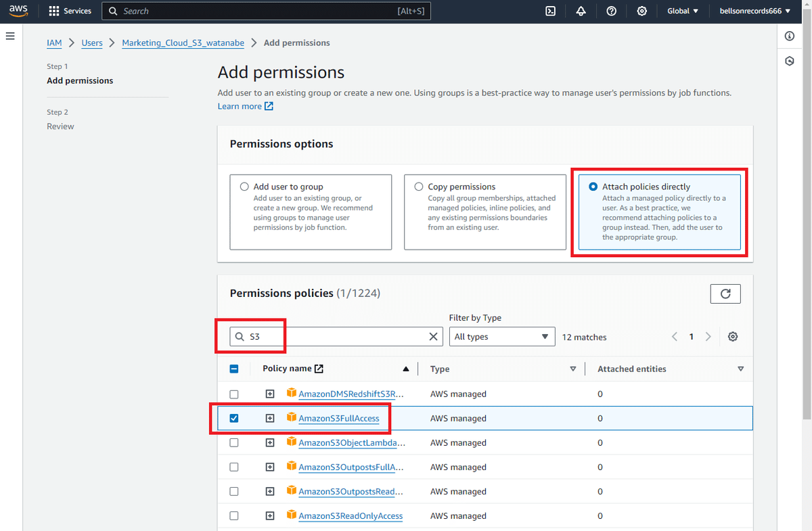This screenshot has height=531, width=812.
Task: Expand the AmazonS3ObjectLambda policy details
Action: 270,442
